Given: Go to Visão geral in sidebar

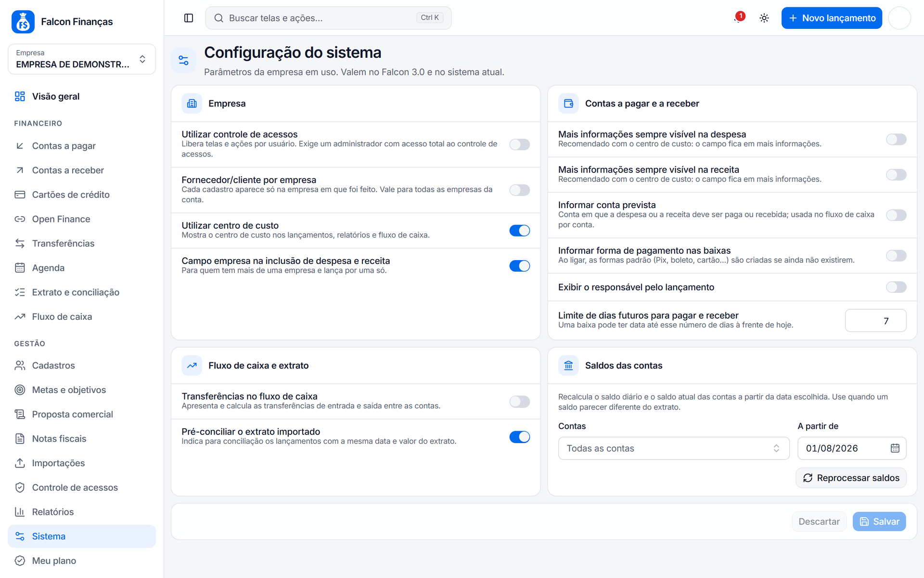Looking at the screenshot, I should pyautogui.click(x=82, y=96).
